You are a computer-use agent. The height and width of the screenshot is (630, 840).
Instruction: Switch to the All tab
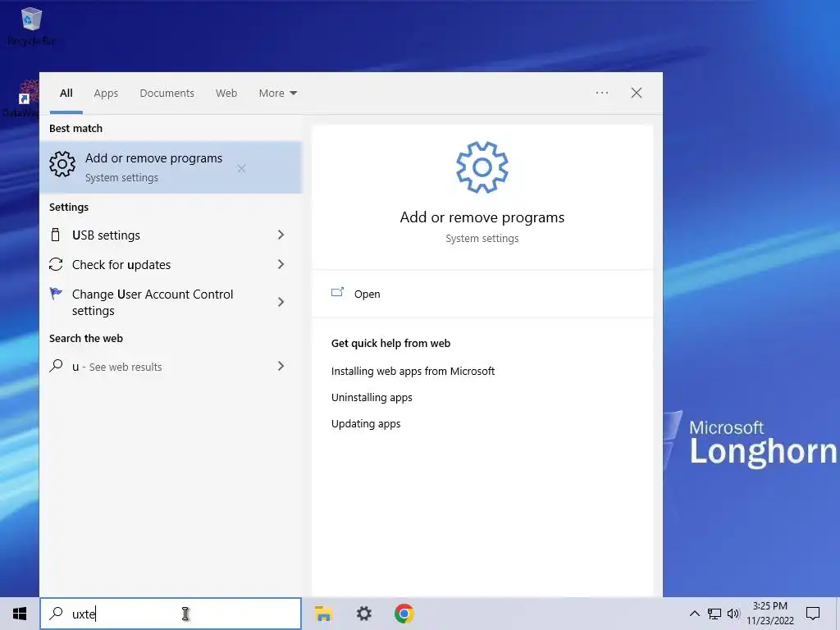pos(66,94)
